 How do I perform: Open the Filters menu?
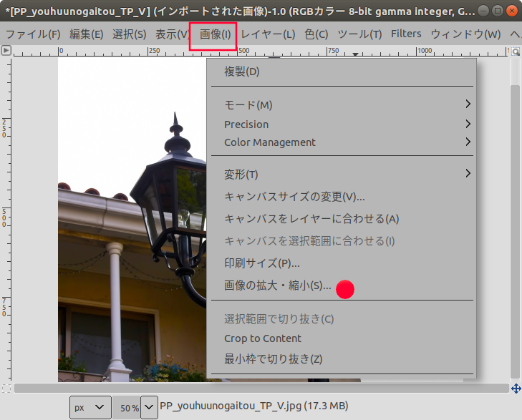406,34
